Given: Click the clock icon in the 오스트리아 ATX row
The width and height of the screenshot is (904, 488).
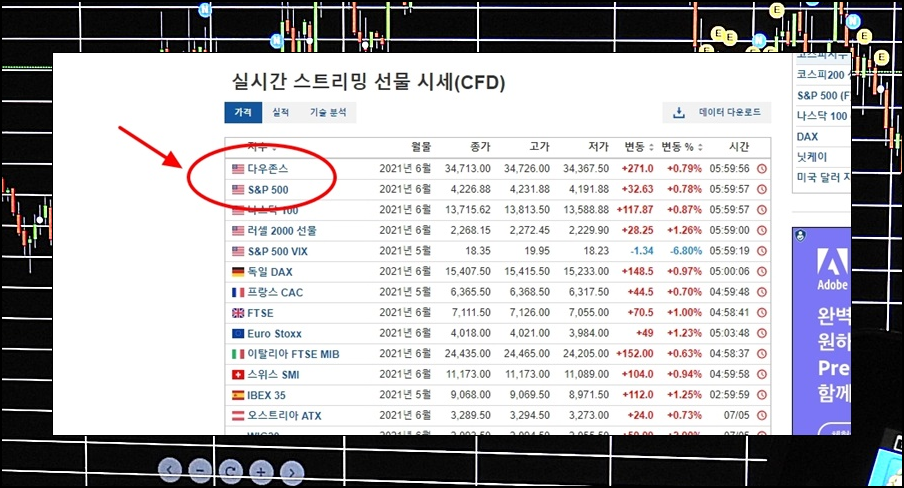Looking at the screenshot, I should coord(762,415).
